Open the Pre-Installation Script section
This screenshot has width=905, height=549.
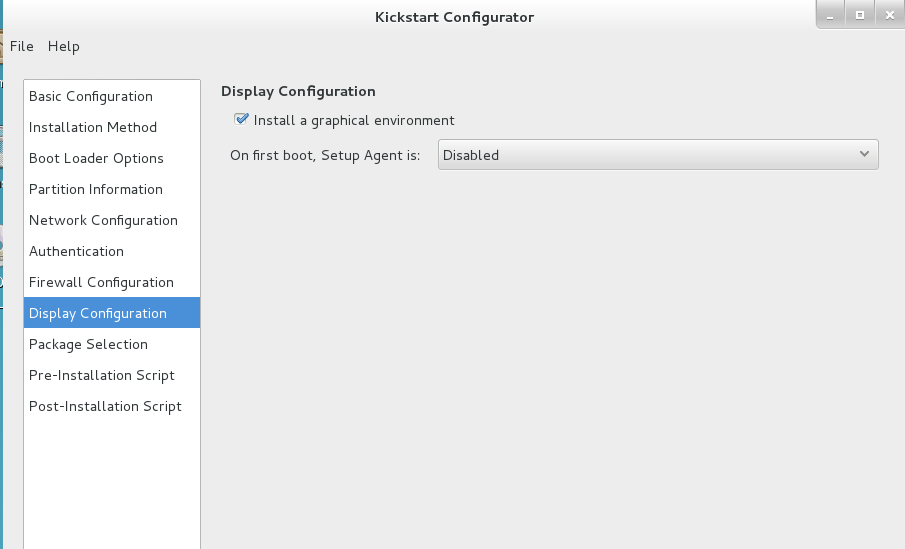tap(102, 375)
